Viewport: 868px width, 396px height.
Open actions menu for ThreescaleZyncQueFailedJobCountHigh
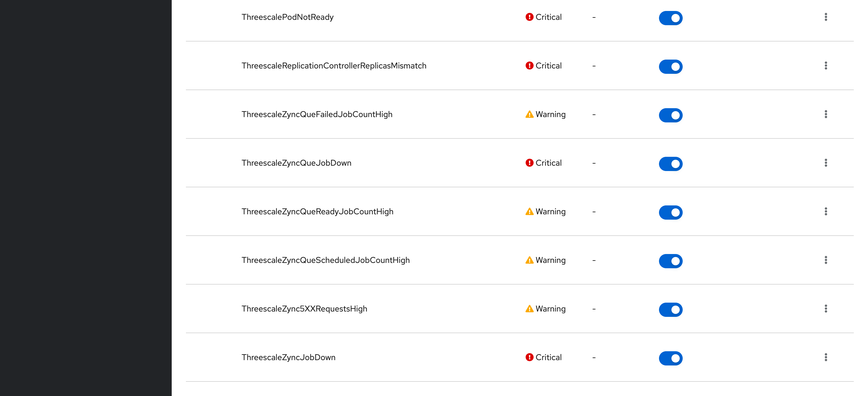(x=826, y=114)
